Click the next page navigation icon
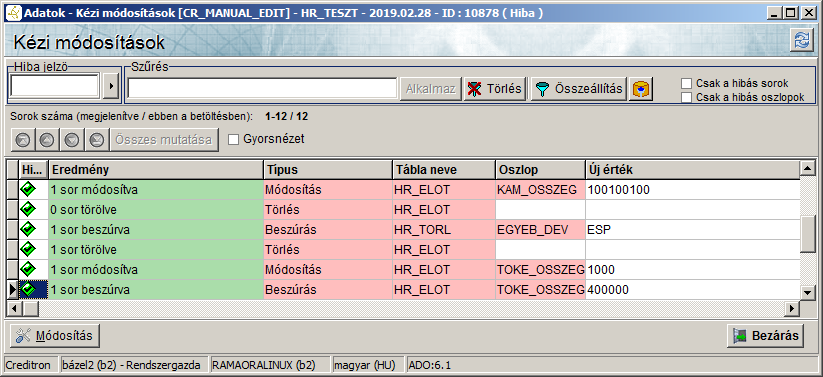Image resolution: width=823 pixels, height=377 pixels. click(72, 140)
